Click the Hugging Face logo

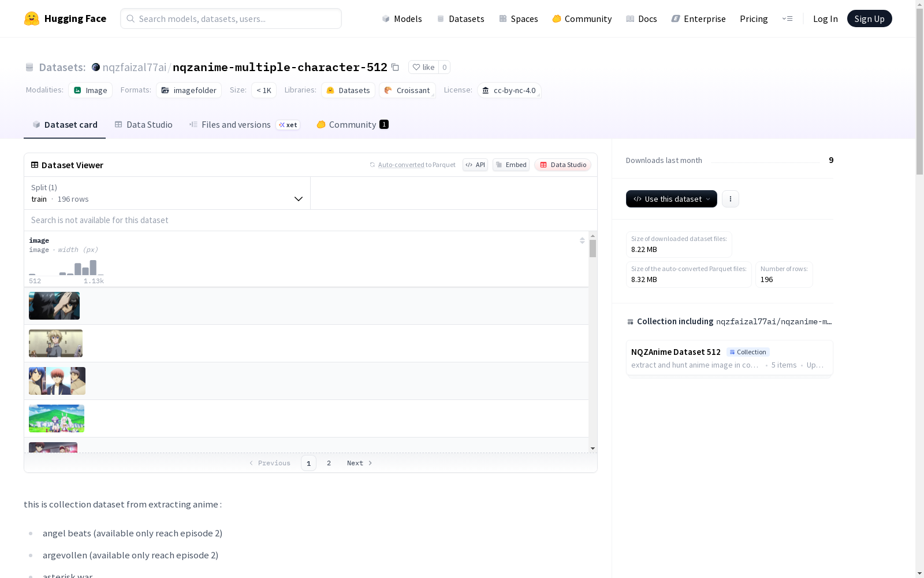(65, 18)
